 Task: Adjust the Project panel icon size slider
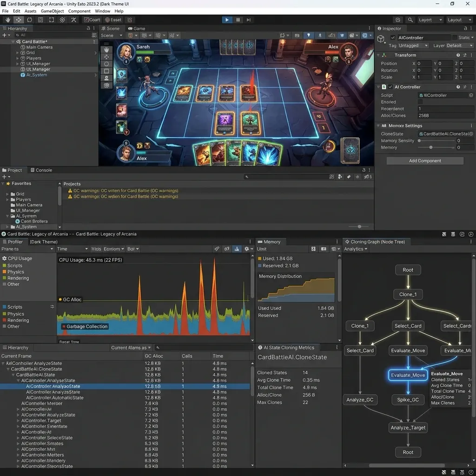pyautogui.click(x=358, y=226)
